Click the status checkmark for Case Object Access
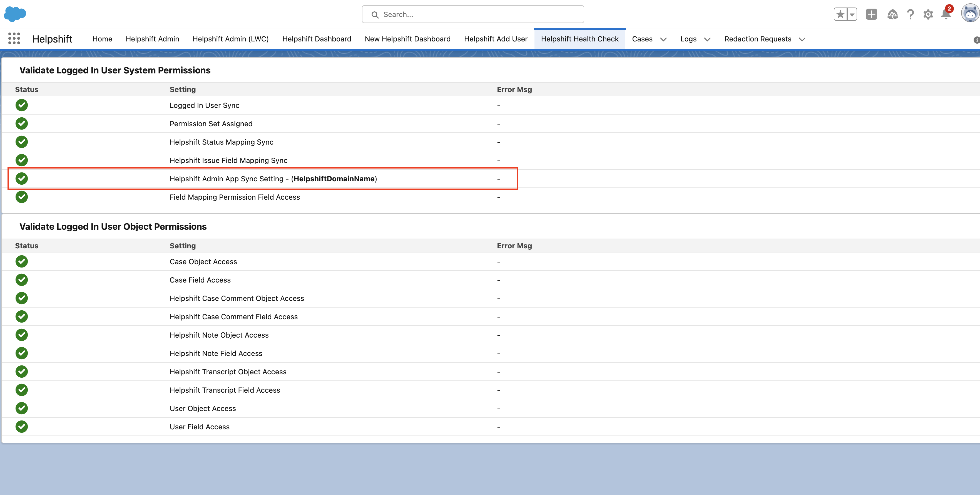The image size is (980, 495). [x=22, y=261]
